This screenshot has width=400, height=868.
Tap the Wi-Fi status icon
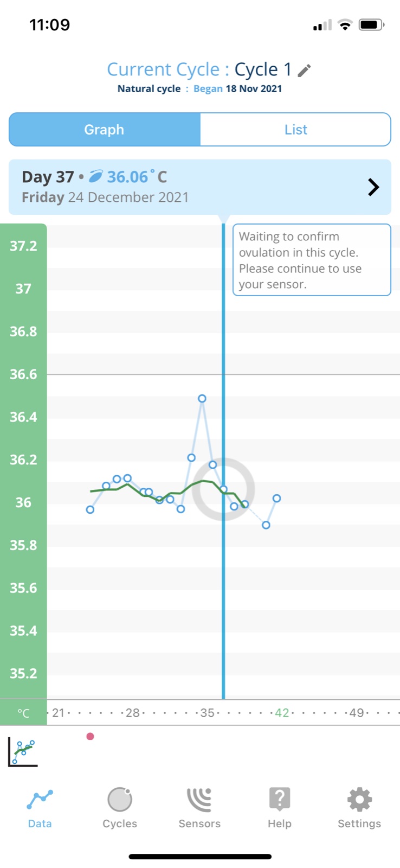pos(345,25)
